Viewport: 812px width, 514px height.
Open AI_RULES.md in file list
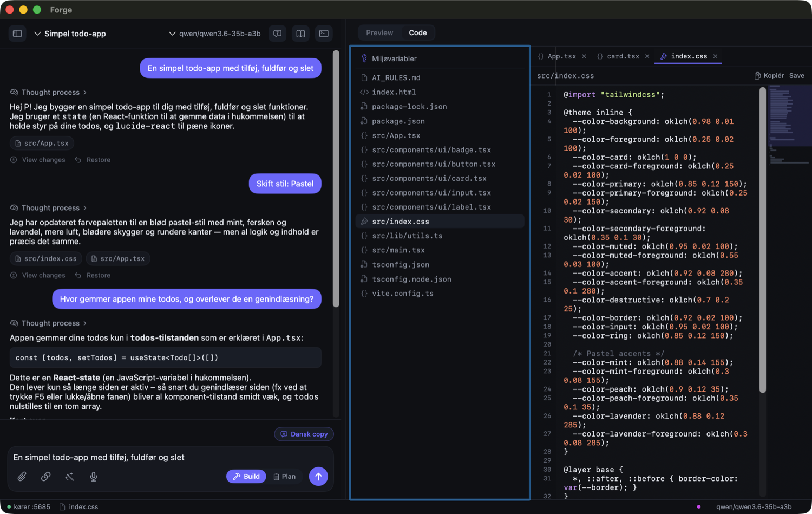coord(440,78)
